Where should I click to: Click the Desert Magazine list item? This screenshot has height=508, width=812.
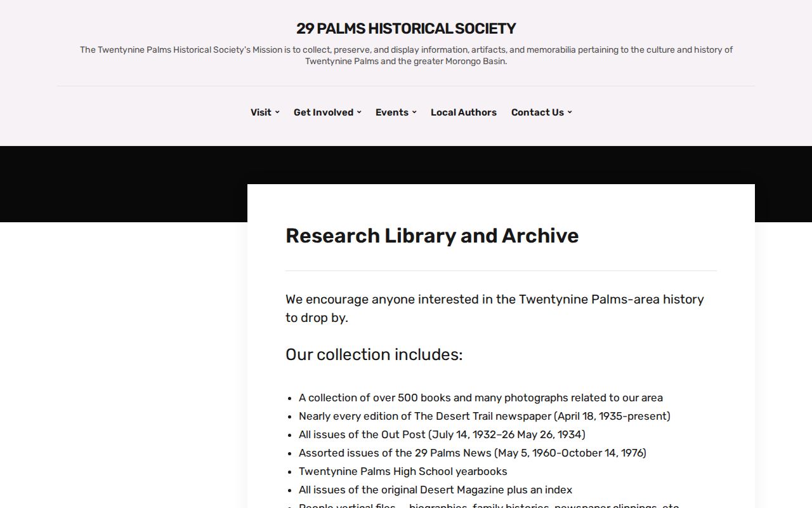tap(436, 490)
